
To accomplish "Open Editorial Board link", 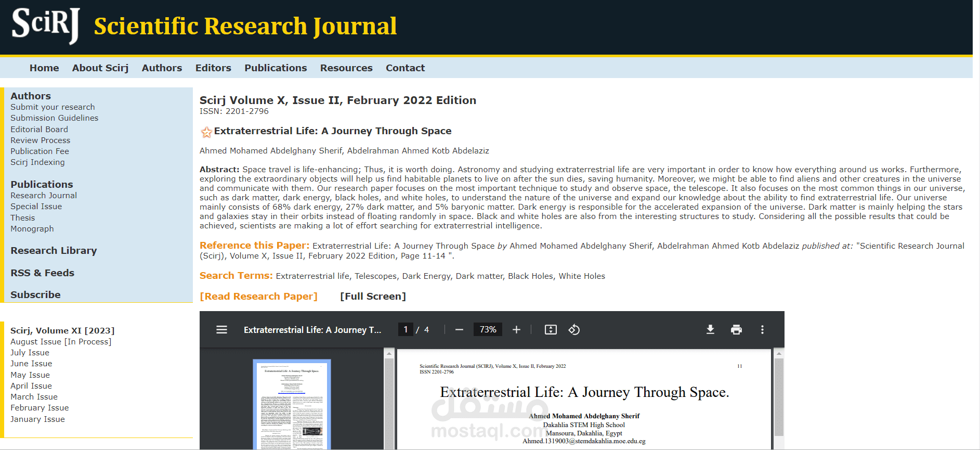I will [x=39, y=130].
